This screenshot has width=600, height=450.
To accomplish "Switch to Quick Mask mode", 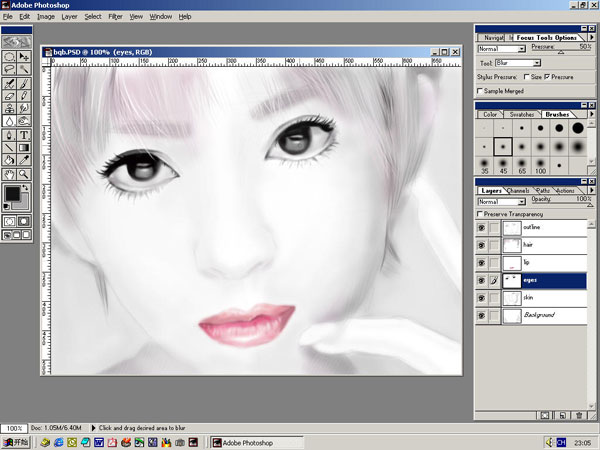I will (24, 221).
